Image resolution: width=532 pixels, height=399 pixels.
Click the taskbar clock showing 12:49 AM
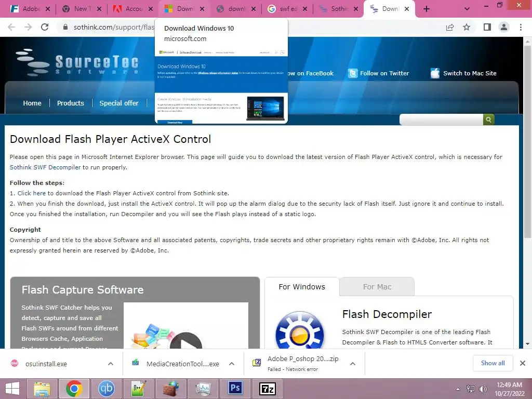click(509, 389)
